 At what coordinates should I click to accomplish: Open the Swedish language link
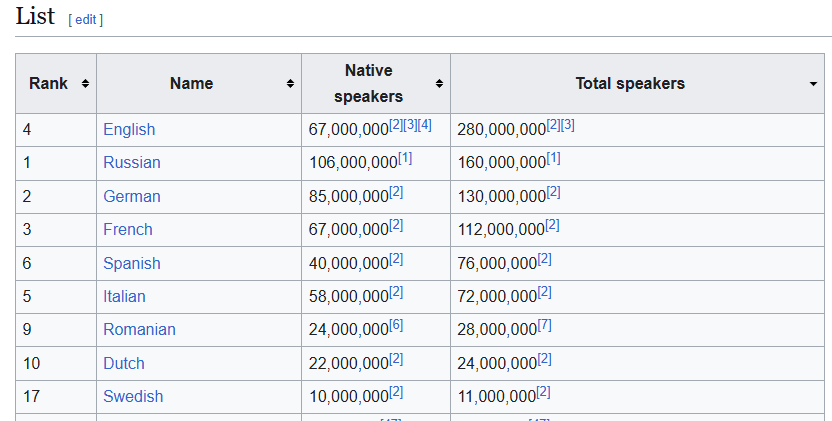click(x=133, y=396)
